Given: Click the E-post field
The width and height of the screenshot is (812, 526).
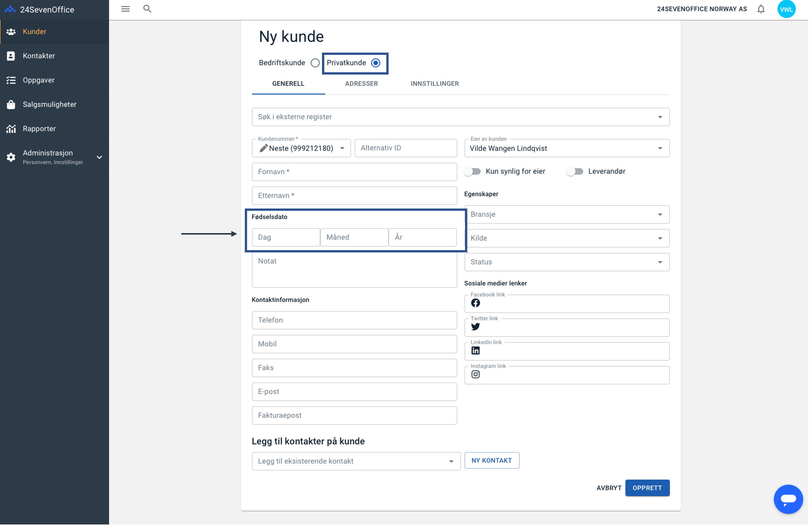Looking at the screenshot, I should click(354, 392).
